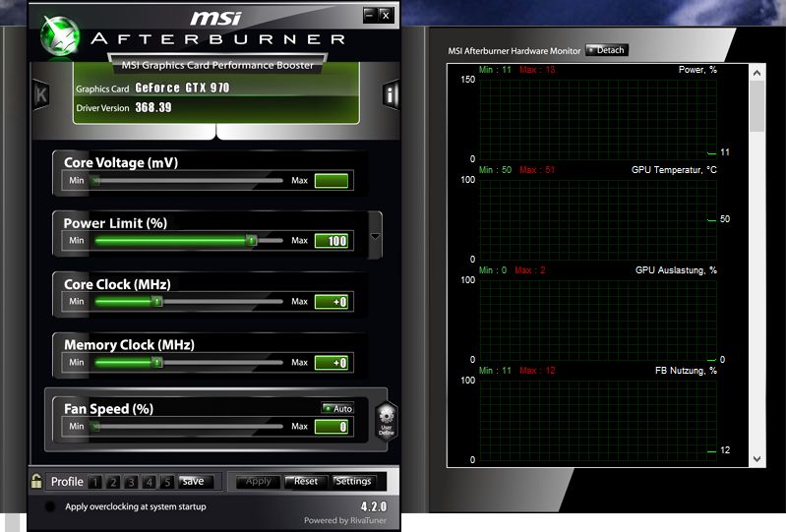786x532 pixels.
Task: Click the Core Clock value field +0
Action: click(x=332, y=302)
